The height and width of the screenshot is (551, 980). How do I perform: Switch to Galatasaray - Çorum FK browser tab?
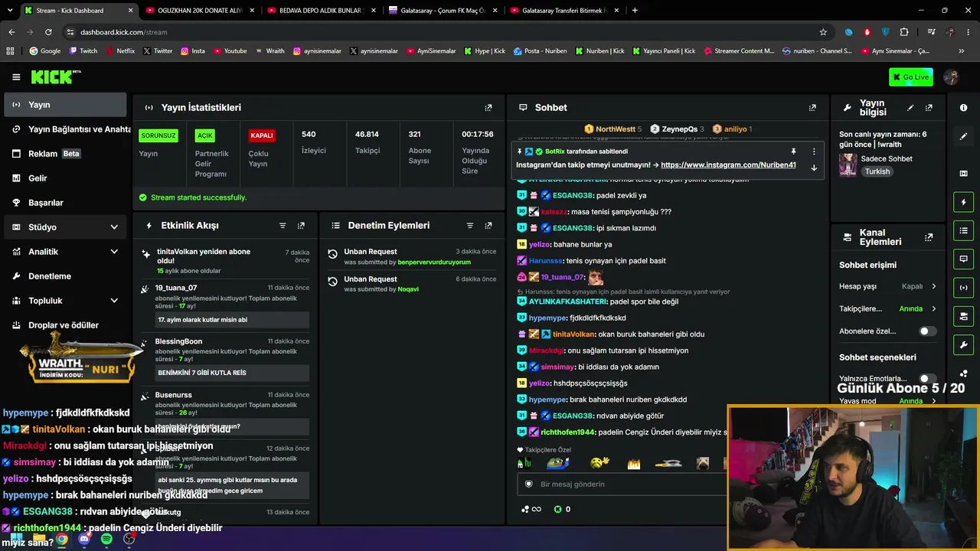pyautogui.click(x=443, y=11)
